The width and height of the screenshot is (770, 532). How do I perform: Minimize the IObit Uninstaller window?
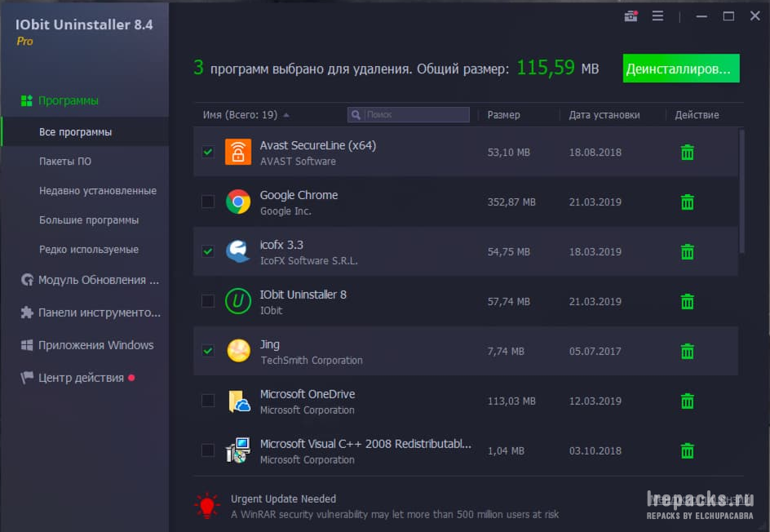[x=701, y=16]
